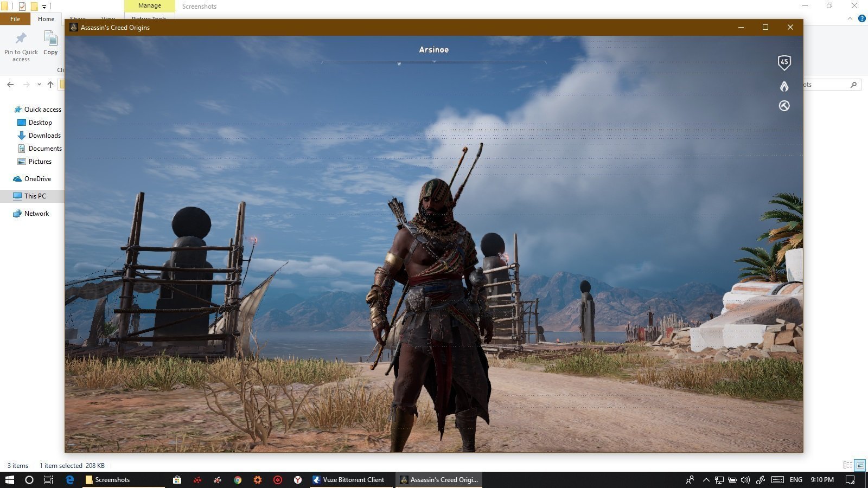
Task: Open Google Chrome from taskbar
Action: coord(238,480)
